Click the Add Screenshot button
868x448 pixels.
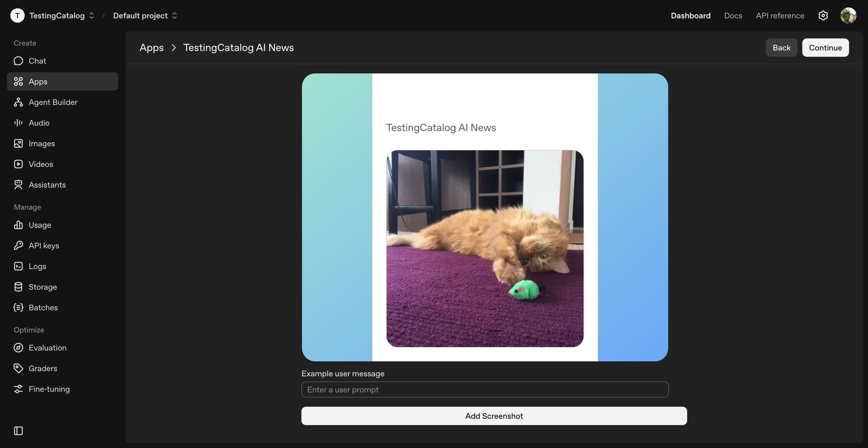[x=494, y=416]
